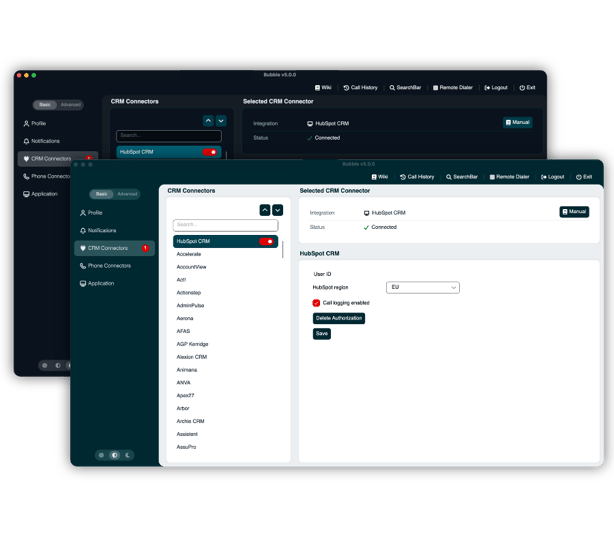This screenshot has width=614, height=536.
Task: Switch to Advanced mode in back window
Action: pos(70,105)
